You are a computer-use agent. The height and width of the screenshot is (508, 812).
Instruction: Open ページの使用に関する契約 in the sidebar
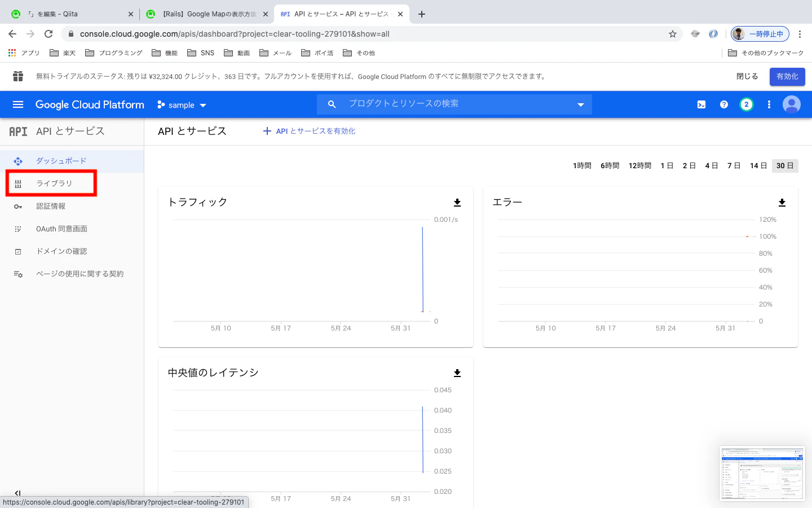click(72, 274)
